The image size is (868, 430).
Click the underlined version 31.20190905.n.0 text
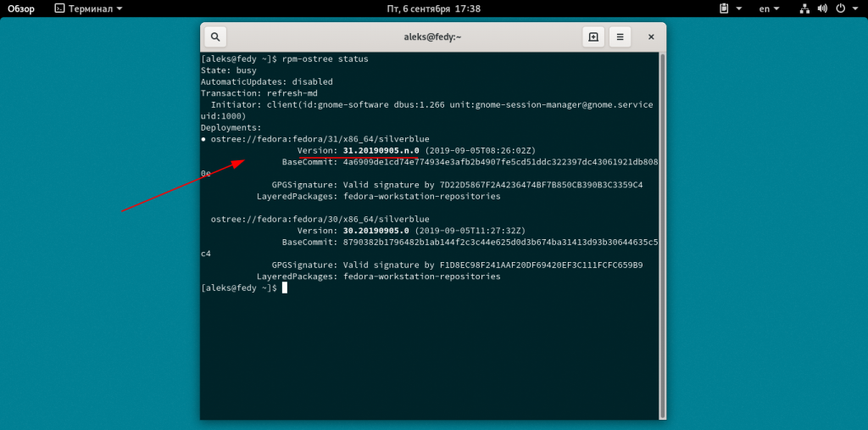coord(381,151)
